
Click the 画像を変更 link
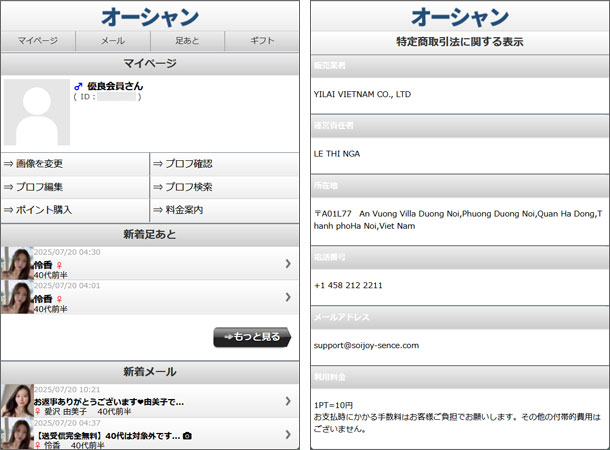[39, 164]
